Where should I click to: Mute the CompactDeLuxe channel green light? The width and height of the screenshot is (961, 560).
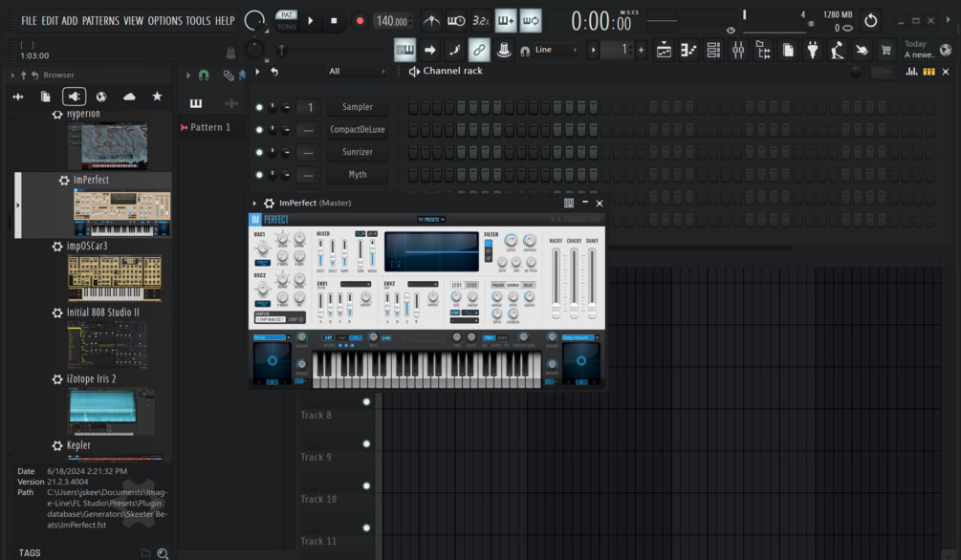(x=259, y=130)
